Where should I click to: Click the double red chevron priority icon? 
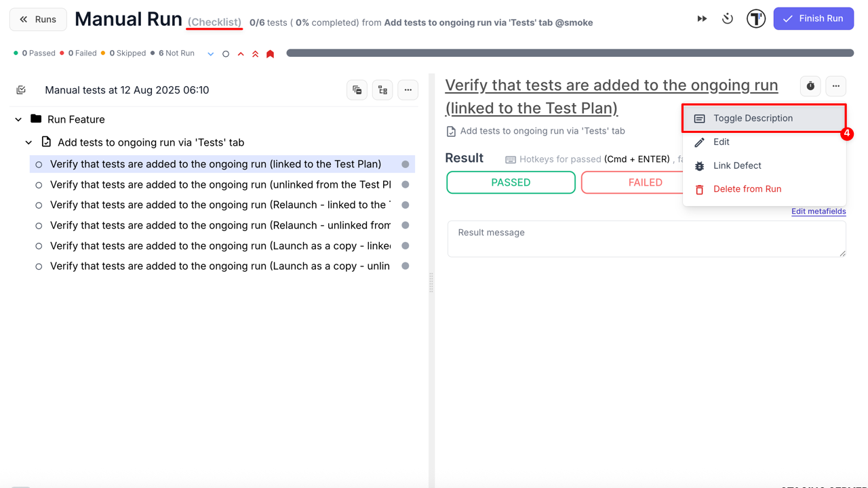pyautogui.click(x=255, y=54)
